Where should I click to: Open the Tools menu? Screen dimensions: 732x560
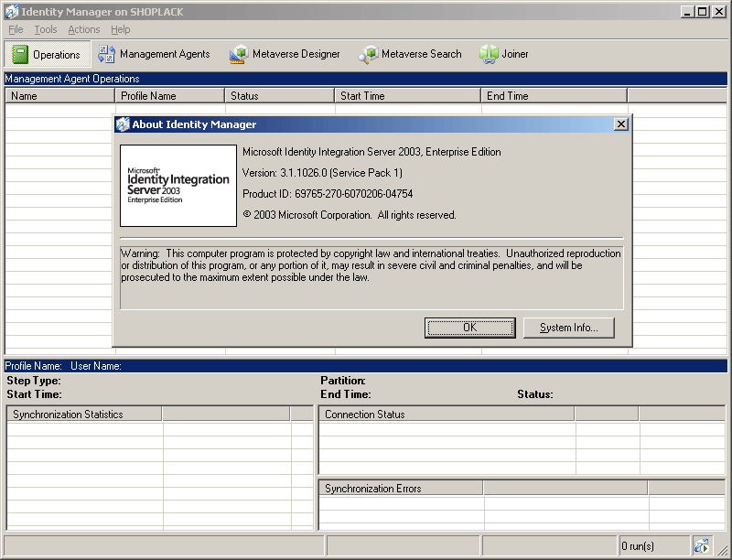click(x=46, y=29)
